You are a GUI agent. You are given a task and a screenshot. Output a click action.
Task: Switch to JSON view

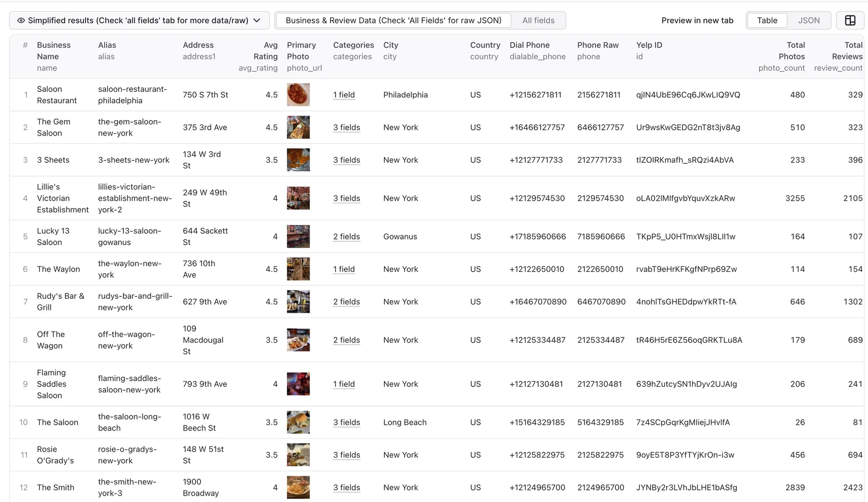pos(809,20)
